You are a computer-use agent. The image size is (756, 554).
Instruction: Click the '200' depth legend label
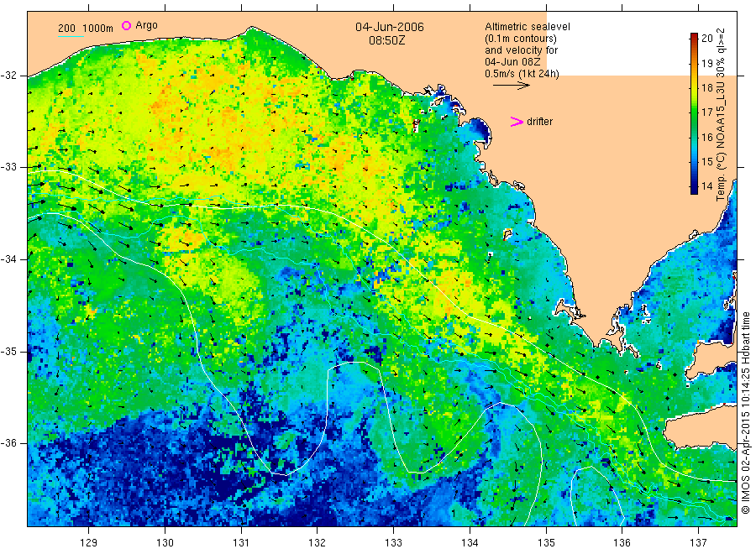pyautogui.click(x=66, y=29)
